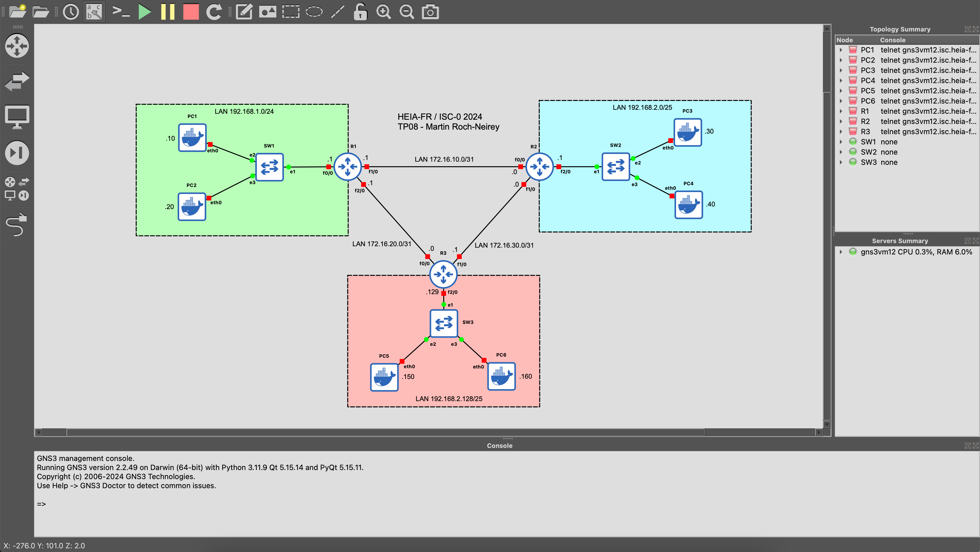Browse security devices in the sidebar
Viewport: 980px width, 552px height.
(x=17, y=153)
